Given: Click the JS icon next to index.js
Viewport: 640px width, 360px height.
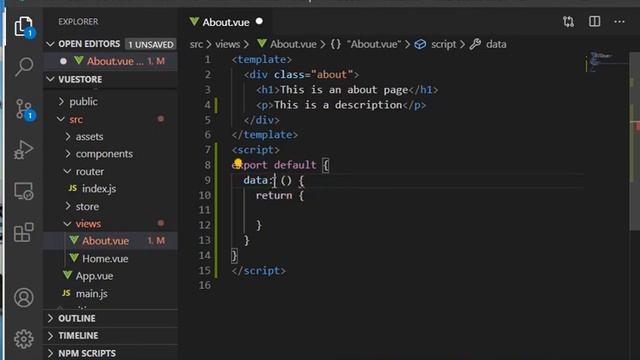Looking at the screenshot, I should point(73,188).
